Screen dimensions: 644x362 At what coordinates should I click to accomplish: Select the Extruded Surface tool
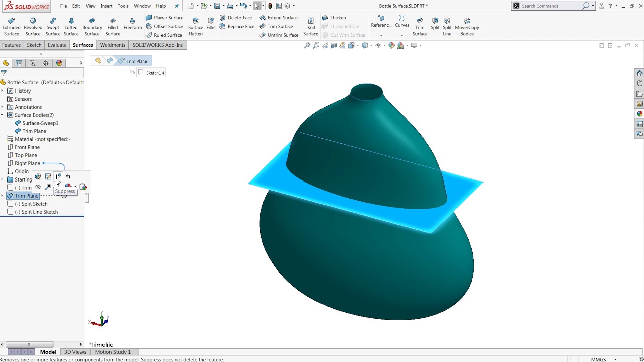pyautogui.click(x=11, y=27)
